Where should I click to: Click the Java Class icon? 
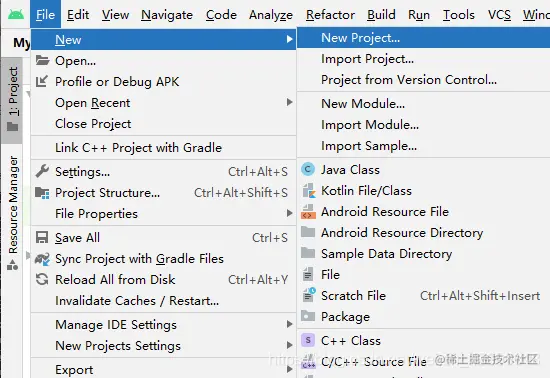click(308, 169)
